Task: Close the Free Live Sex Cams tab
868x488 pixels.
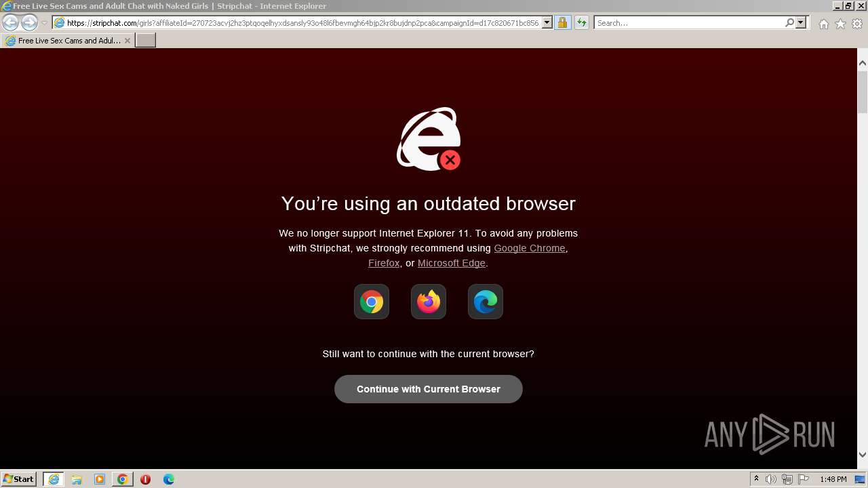Action: 127,41
